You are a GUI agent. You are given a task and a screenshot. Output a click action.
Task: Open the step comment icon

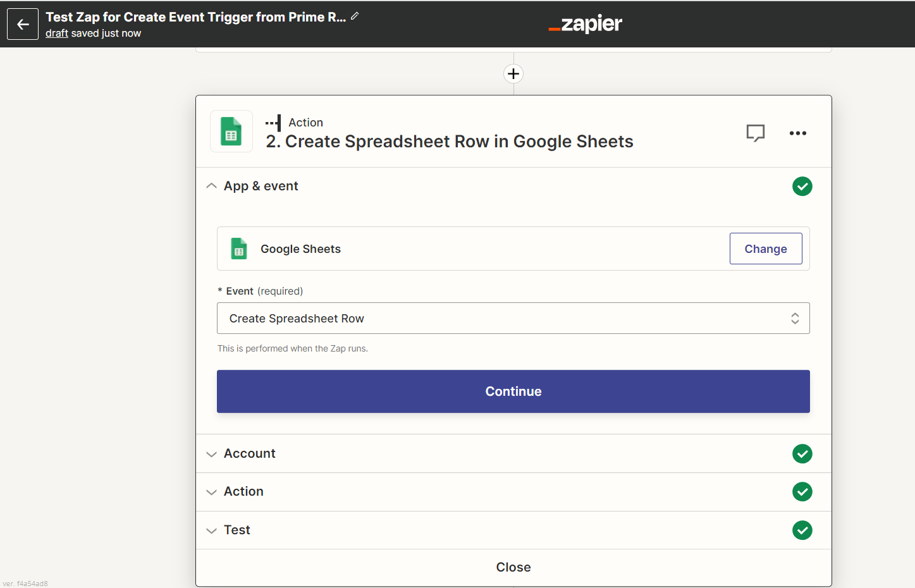tap(755, 133)
